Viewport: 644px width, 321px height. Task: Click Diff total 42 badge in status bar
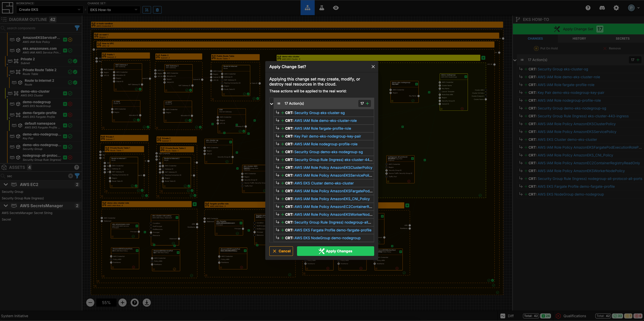[531, 316]
